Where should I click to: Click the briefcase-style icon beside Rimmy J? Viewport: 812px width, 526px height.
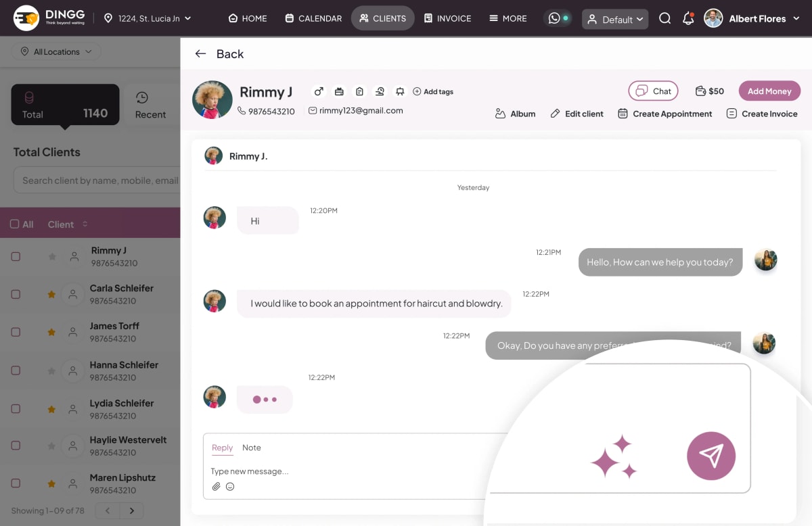[339, 91]
